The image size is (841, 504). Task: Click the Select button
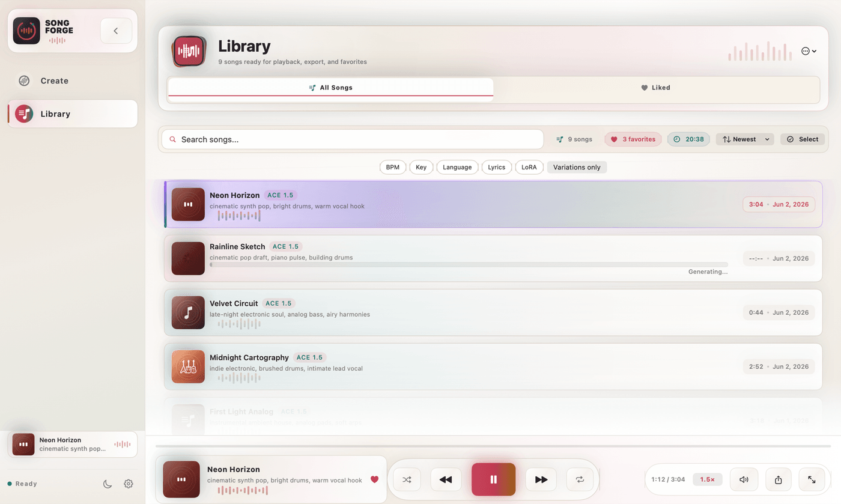click(803, 139)
